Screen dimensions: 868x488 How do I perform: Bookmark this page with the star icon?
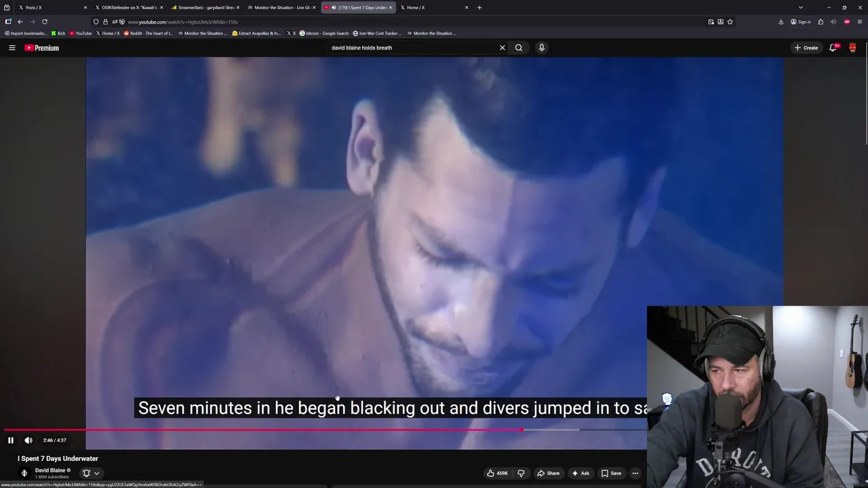[730, 22]
